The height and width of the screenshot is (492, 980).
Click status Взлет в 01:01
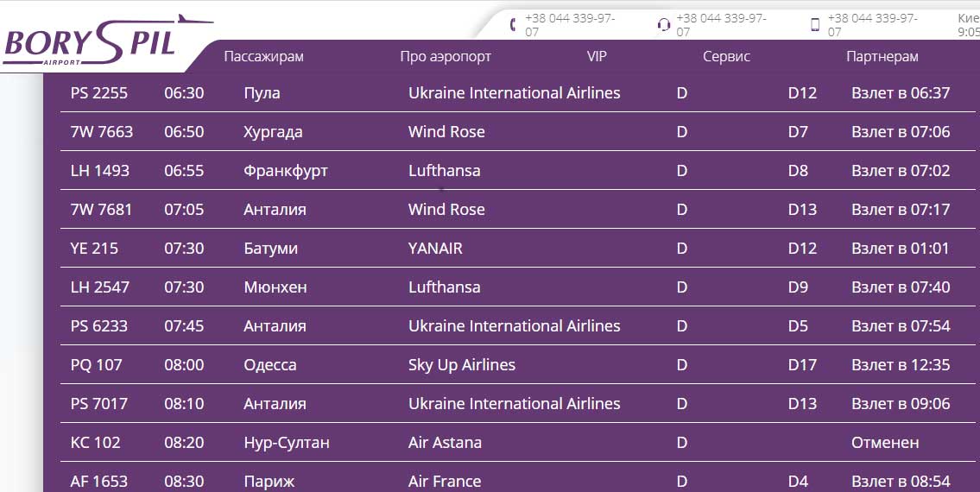point(901,249)
